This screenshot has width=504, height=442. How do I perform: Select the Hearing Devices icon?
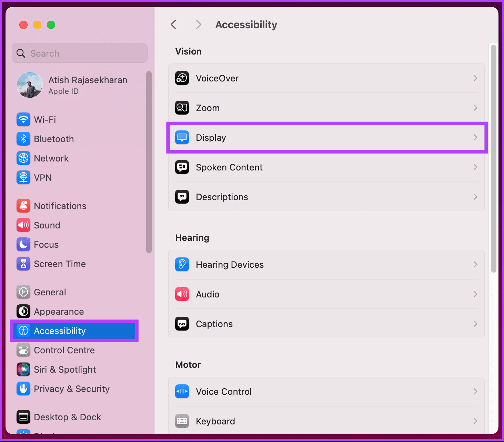pos(182,264)
